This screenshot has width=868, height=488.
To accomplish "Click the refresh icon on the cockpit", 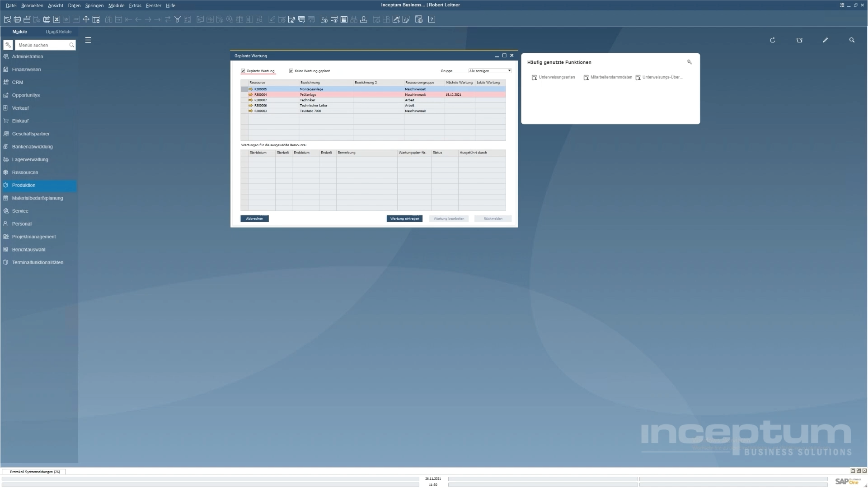I will pos(773,40).
